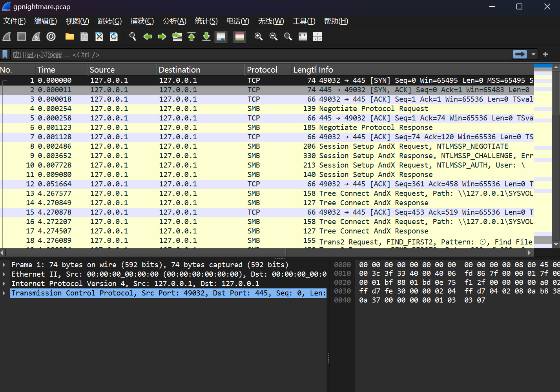Zoom out on main window text
Screen dimensions: 560x392
[274, 36]
